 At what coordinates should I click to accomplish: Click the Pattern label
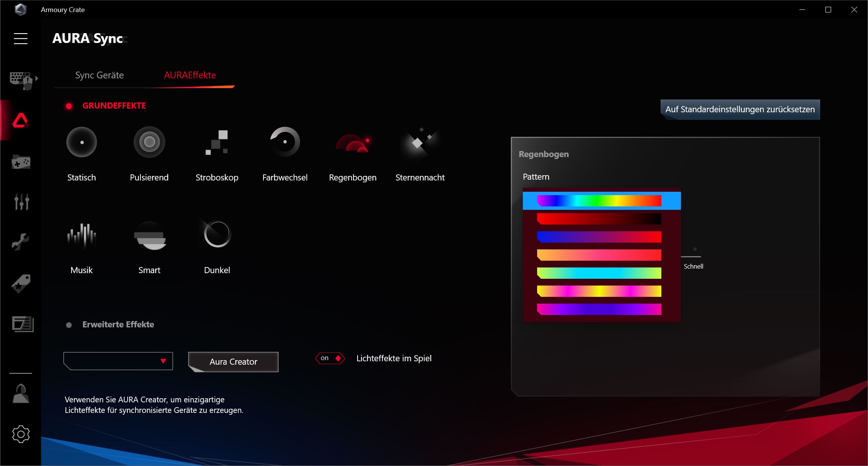536,177
